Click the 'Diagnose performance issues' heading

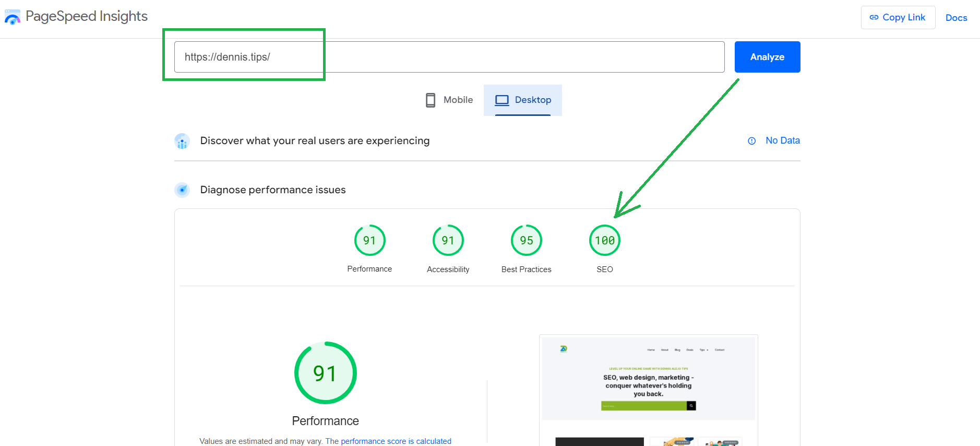pos(273,190)
